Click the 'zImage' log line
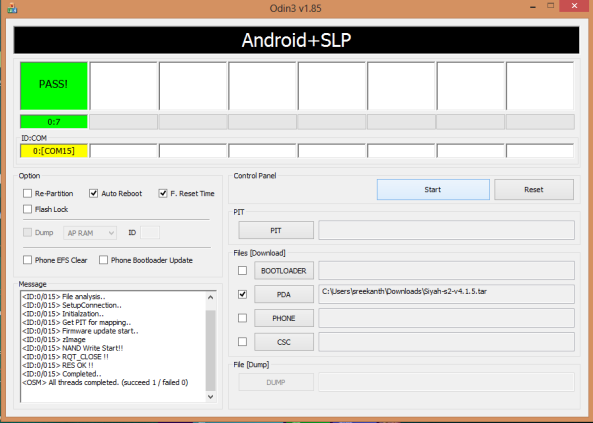Image resolution: width=593 pixels, height=423 pixels. pyautogui.click(x=54, y=339)
